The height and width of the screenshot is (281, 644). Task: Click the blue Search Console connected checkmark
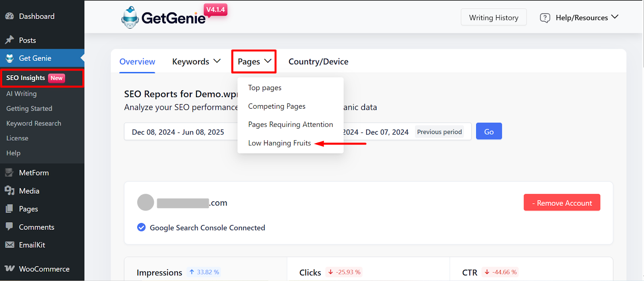(141, 227)
